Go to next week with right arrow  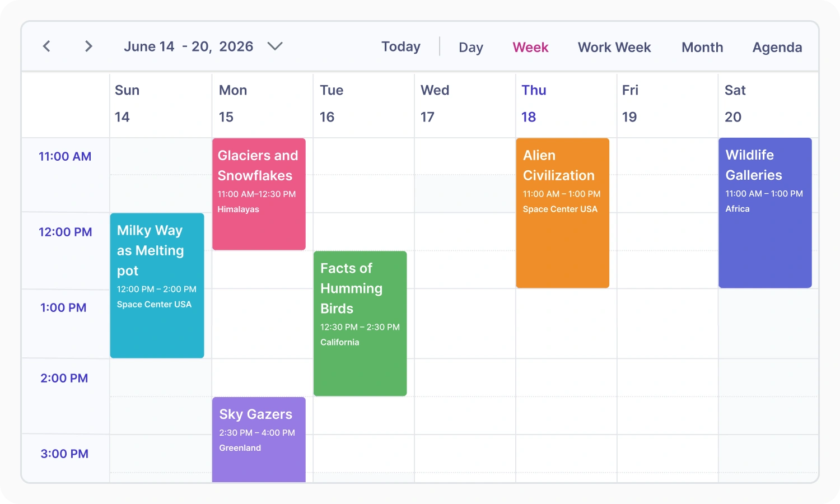click(88, 46)
